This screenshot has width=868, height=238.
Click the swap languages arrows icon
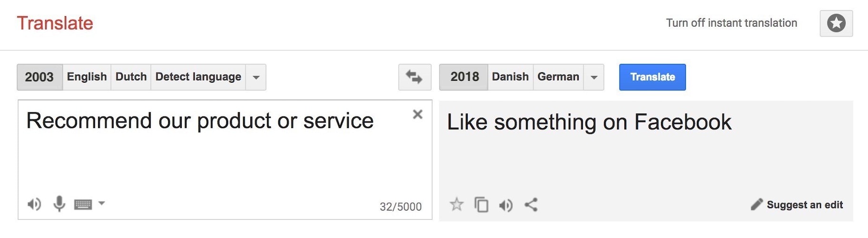point(414,77)
